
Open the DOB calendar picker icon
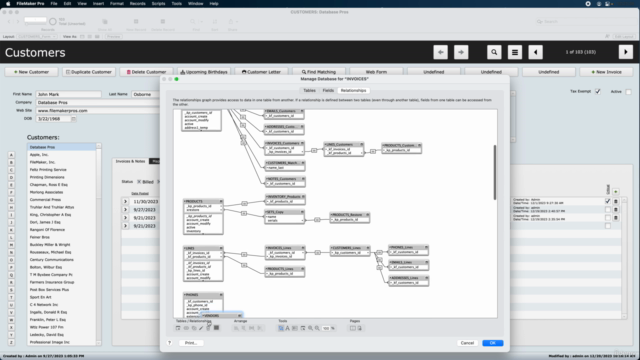(x=73, y=119)
